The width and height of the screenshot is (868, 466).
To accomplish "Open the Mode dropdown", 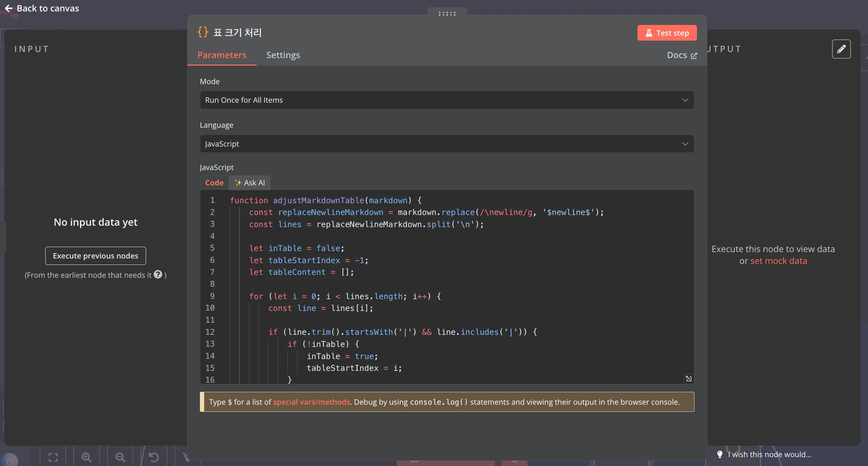I will click(447, 100).
